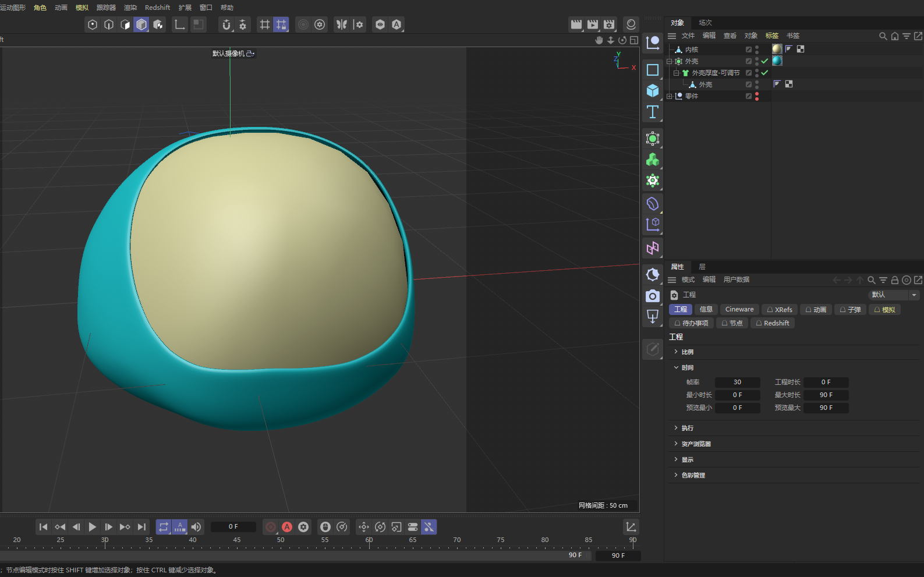Image resolution: width=924 pixels, height=577 pixels.
Task: Toggle green checkmark for 外壳厚度-可调节
Action: pos(765,73)
